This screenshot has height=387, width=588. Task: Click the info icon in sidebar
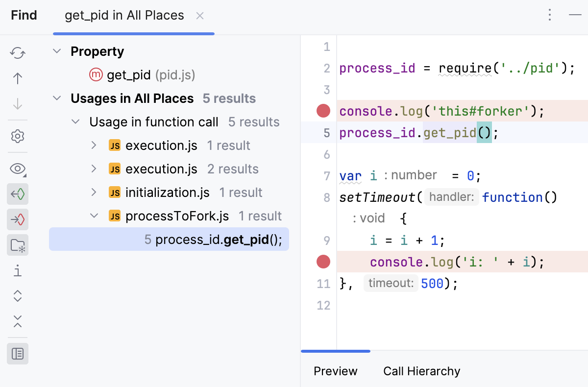(18, 271)
